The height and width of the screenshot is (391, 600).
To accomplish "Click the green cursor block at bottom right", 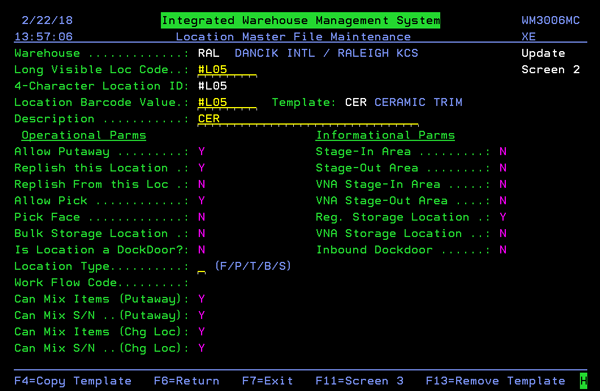I will click(583, 381).
